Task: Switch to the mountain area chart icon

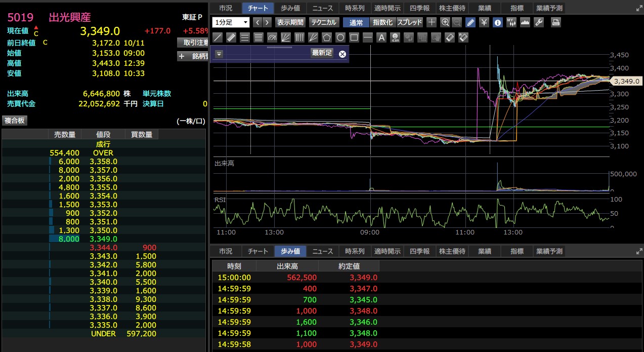Action: coord(525,22)
